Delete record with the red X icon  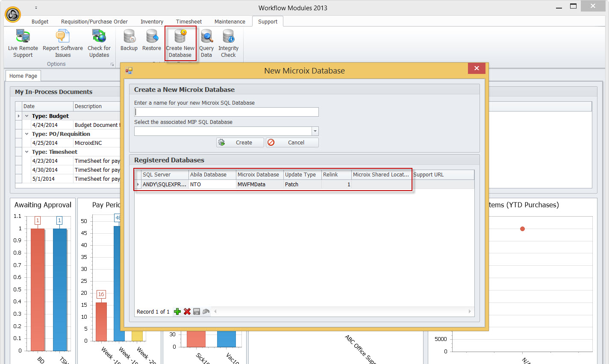[x=187, y=311]
